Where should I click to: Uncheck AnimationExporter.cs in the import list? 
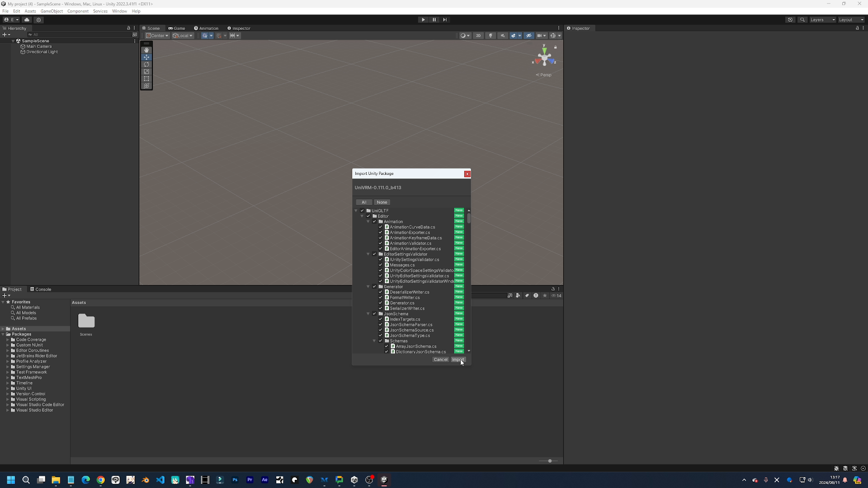380,232
